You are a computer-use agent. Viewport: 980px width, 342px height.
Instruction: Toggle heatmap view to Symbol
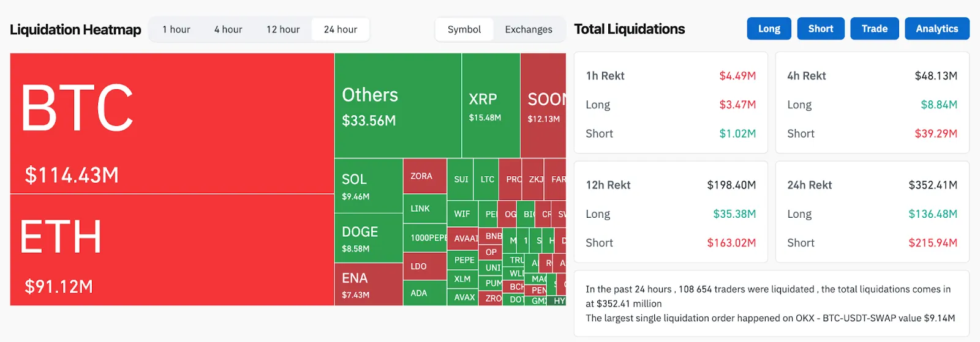(464, 29)
